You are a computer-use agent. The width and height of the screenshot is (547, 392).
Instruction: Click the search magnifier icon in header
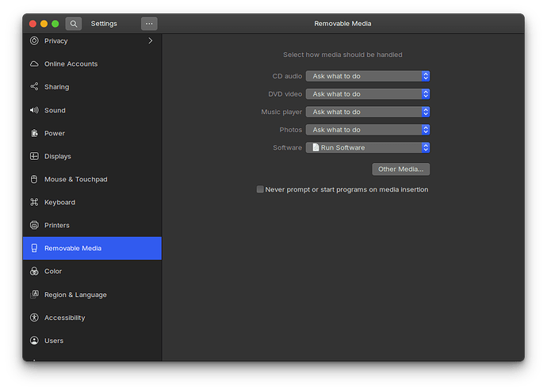pos(73,24)
